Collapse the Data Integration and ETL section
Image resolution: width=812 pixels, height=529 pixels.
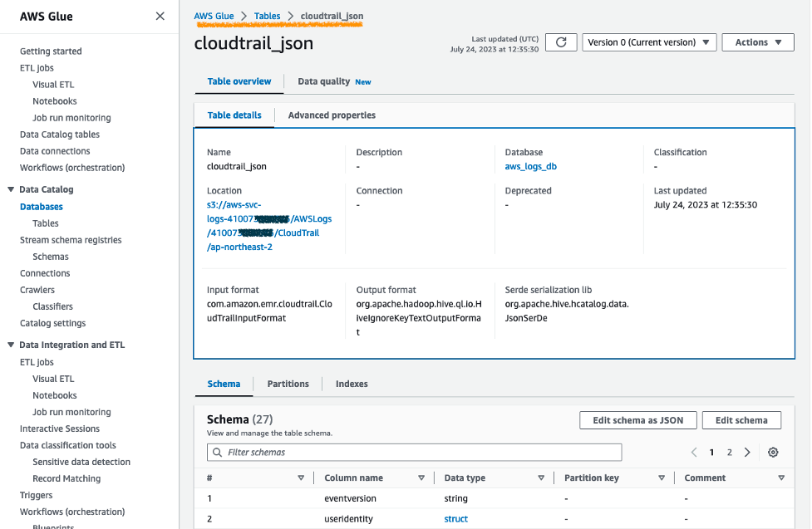pyautogui.click(x=10, y=345)
